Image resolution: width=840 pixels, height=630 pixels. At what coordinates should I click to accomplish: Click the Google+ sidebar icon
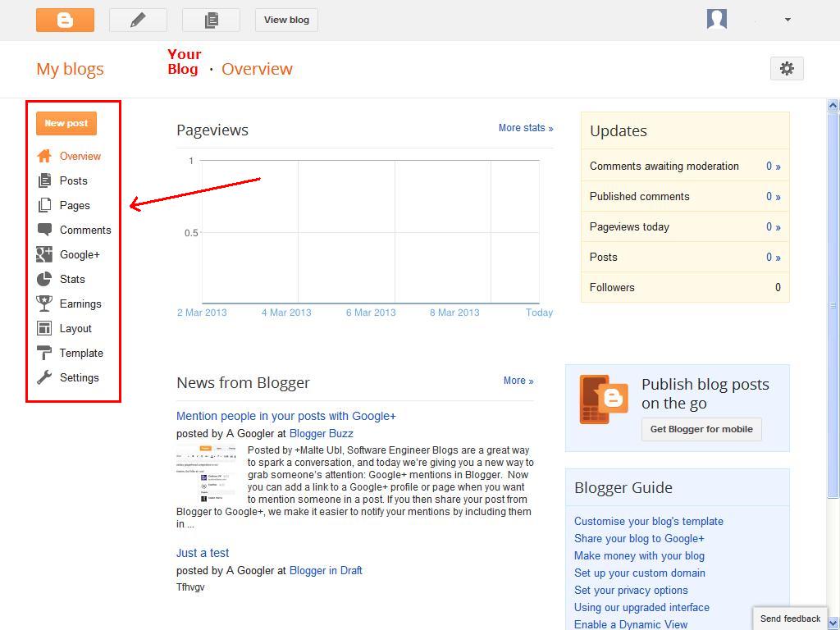(44, 254)
